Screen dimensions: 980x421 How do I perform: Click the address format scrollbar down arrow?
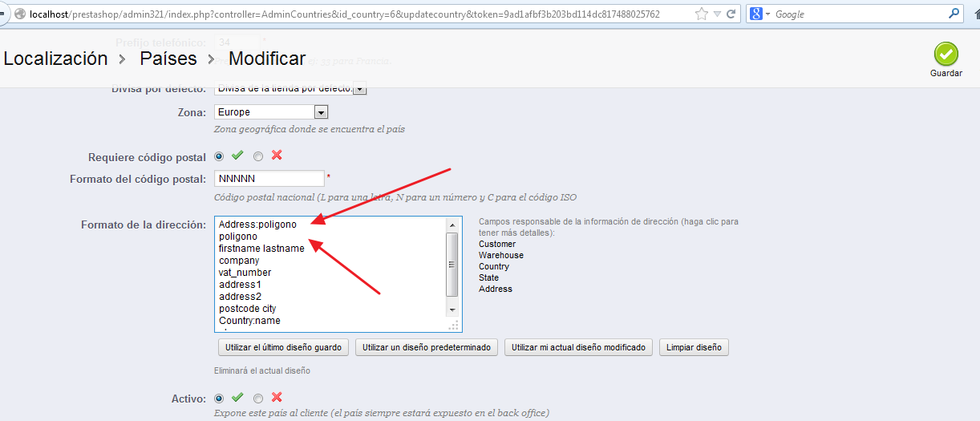[x=452, y=310]
